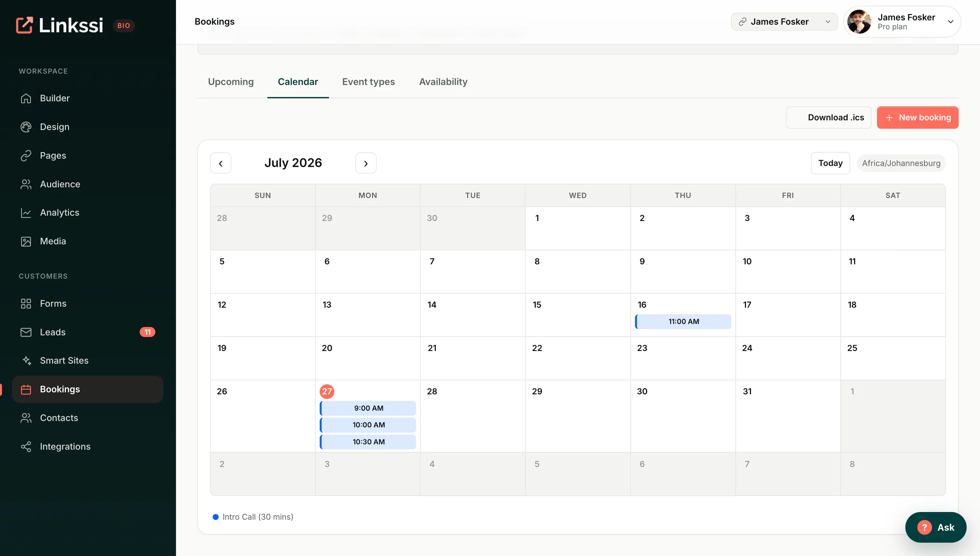Select the highlighted day 27
The height and width of the screenshot is (556, 980).
click(327, 391)
